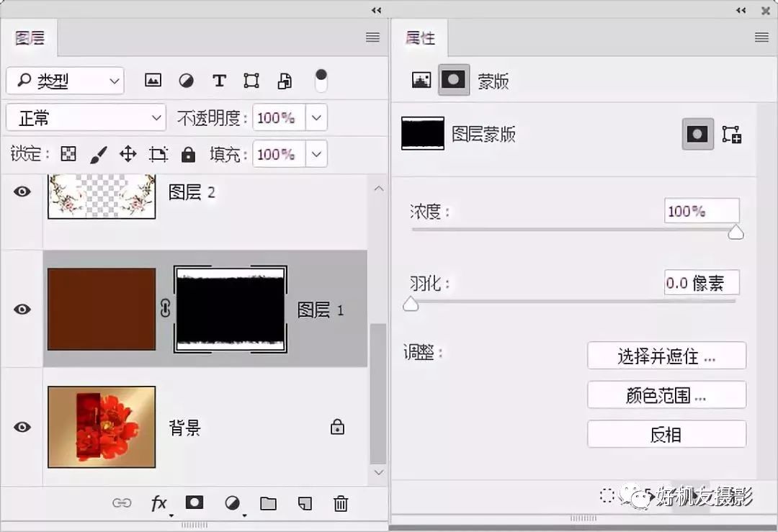778x532 pixels.
Task: Click the Delete layer trash icon
Action: 340,503
